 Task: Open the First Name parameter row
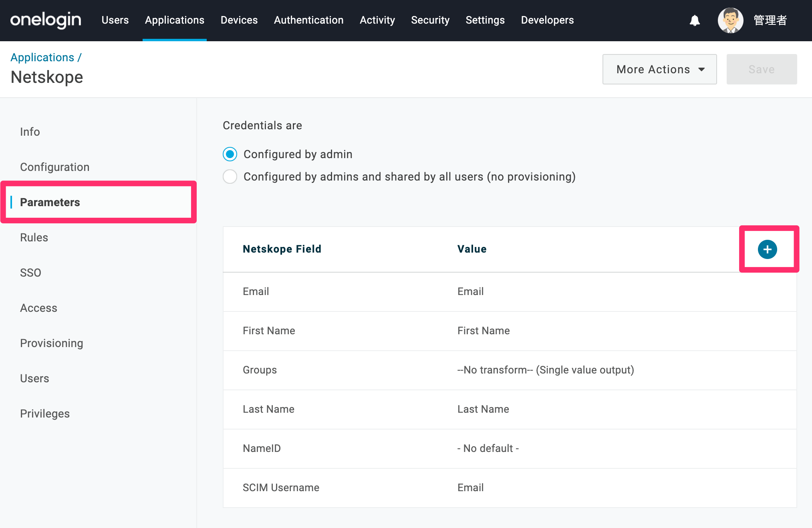pos(510,331)
